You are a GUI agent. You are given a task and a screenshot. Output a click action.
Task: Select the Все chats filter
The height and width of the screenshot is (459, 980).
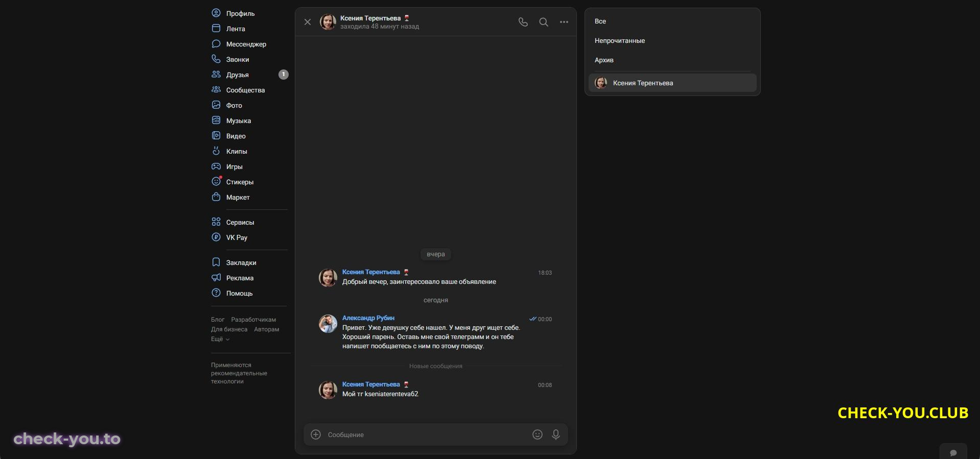[672, 21]
